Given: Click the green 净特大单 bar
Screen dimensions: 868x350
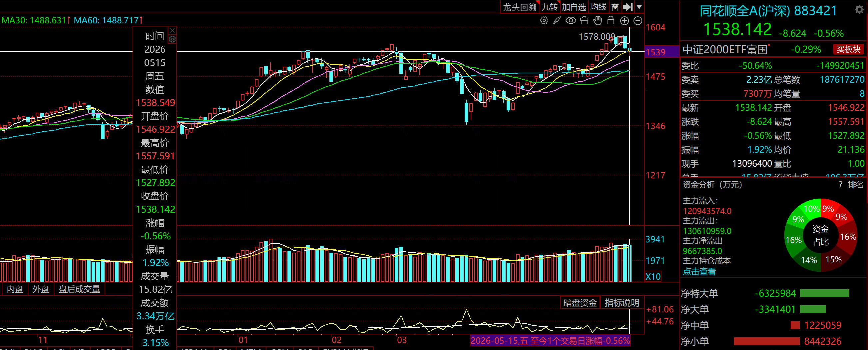Looking at the screenshot, I should [824, 293].
